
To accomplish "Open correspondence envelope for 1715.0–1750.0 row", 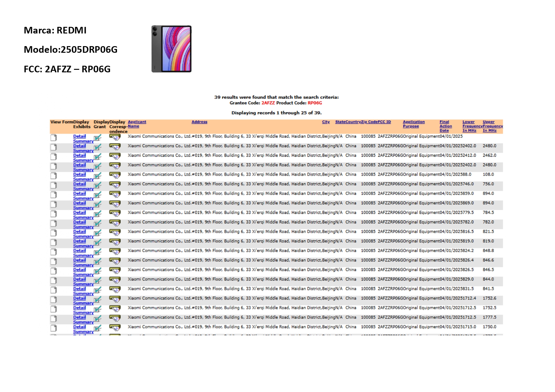I will (x=115, y=328).
